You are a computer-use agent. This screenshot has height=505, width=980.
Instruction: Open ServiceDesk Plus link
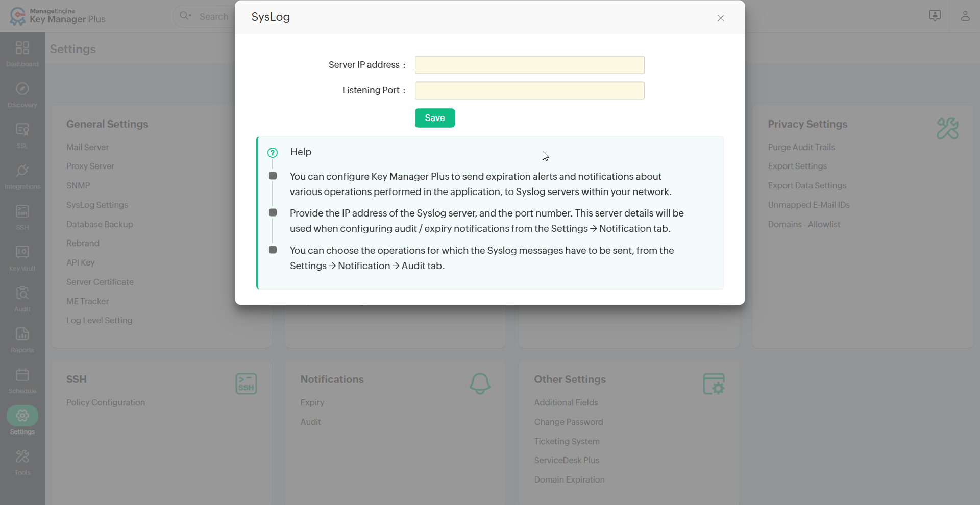567,460
